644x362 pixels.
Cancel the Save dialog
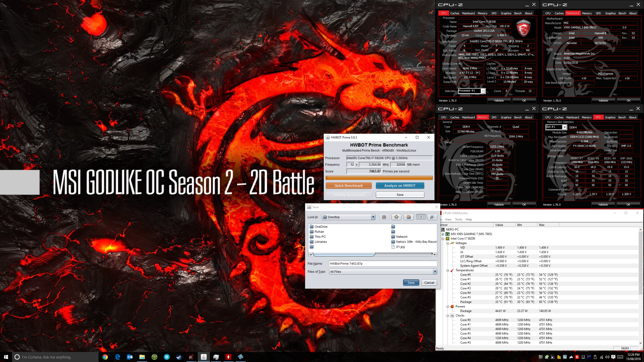[429, 283]
